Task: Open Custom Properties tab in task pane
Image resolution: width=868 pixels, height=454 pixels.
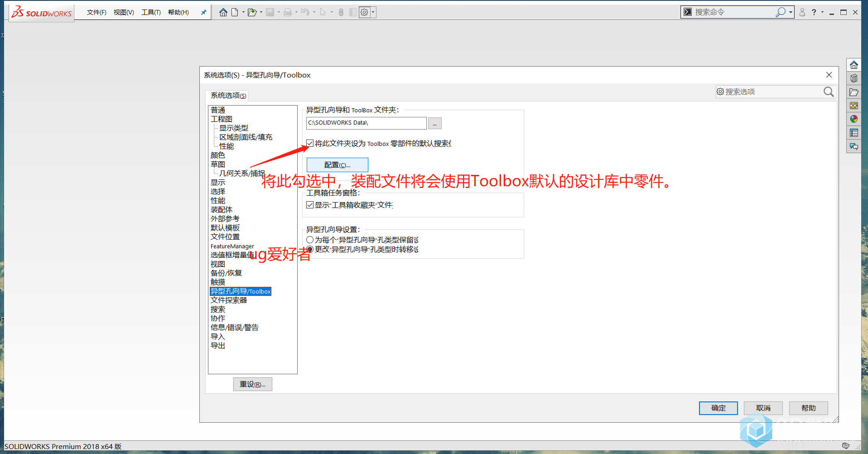Action: (x=854, y=133)
